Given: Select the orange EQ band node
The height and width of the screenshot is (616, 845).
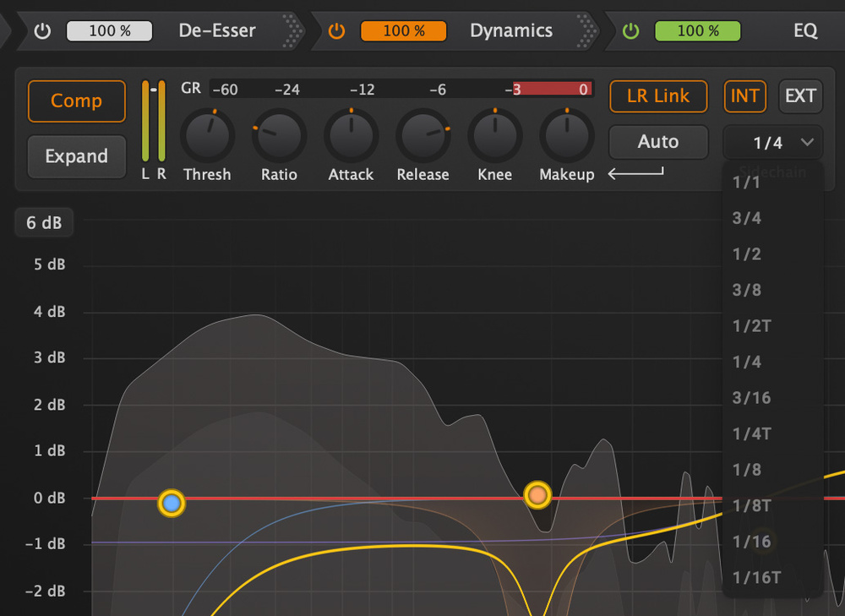Looking at the screenshot, I should (x=537, y=494).
